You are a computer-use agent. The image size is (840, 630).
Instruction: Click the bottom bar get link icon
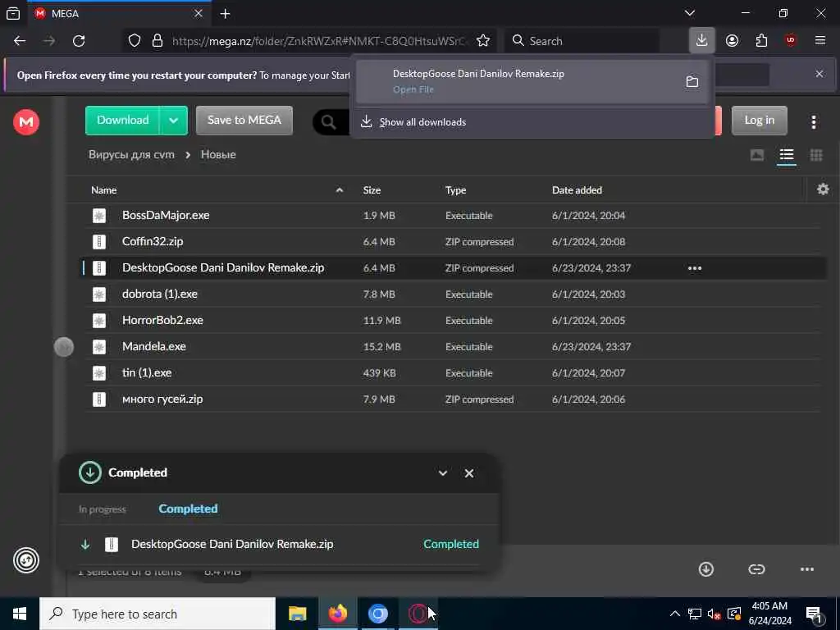coord(756,569)
